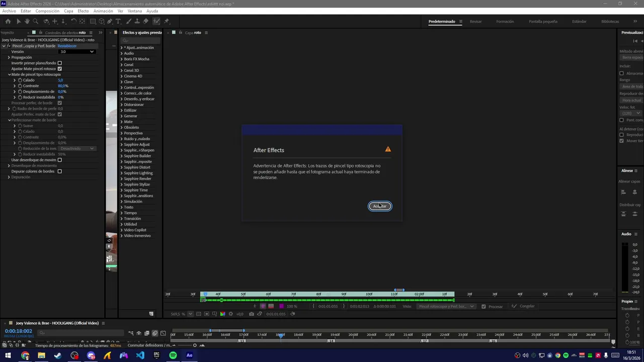The width and height of the screenshot is (644, 362).
Task: Select the Puppet Pin tool
Action: 167,21
